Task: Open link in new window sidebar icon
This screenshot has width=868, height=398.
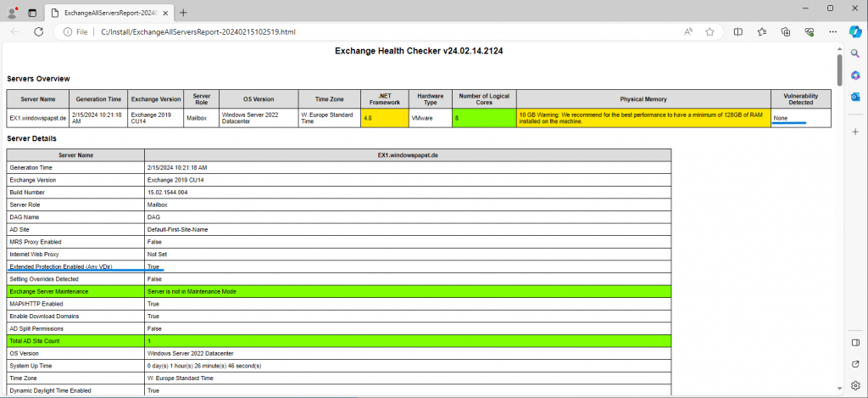Action: (855, 364)
